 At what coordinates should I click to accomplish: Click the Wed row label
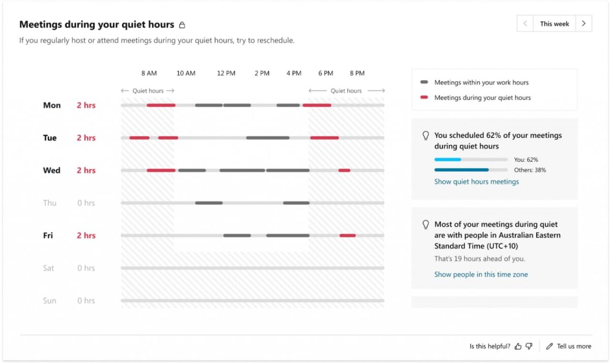click(x=51, y=170)
